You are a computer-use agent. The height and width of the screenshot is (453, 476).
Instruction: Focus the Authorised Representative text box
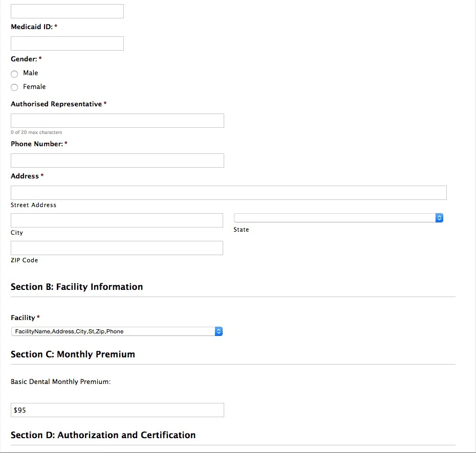[117, 121]
